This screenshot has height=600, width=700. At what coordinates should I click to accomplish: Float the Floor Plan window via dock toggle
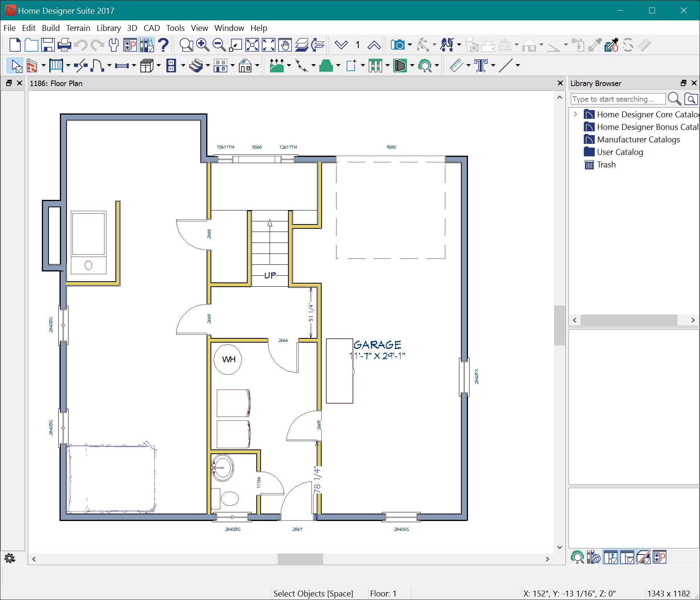tap(9, 83)
